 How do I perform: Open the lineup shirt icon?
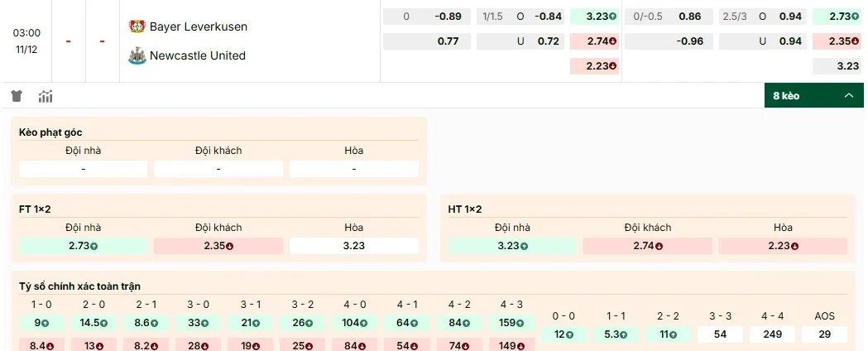click(17, 96)
